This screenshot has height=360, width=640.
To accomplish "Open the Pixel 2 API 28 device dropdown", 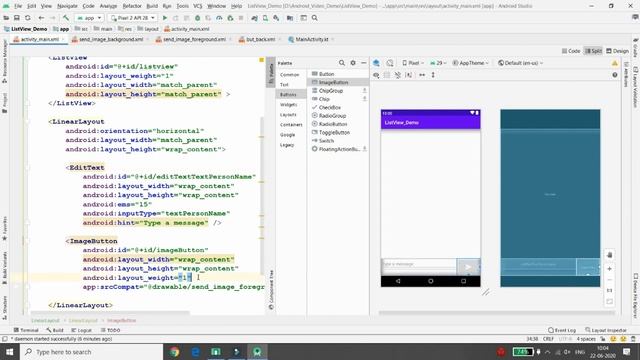I will pyautogui.click(x=133, y=18).
